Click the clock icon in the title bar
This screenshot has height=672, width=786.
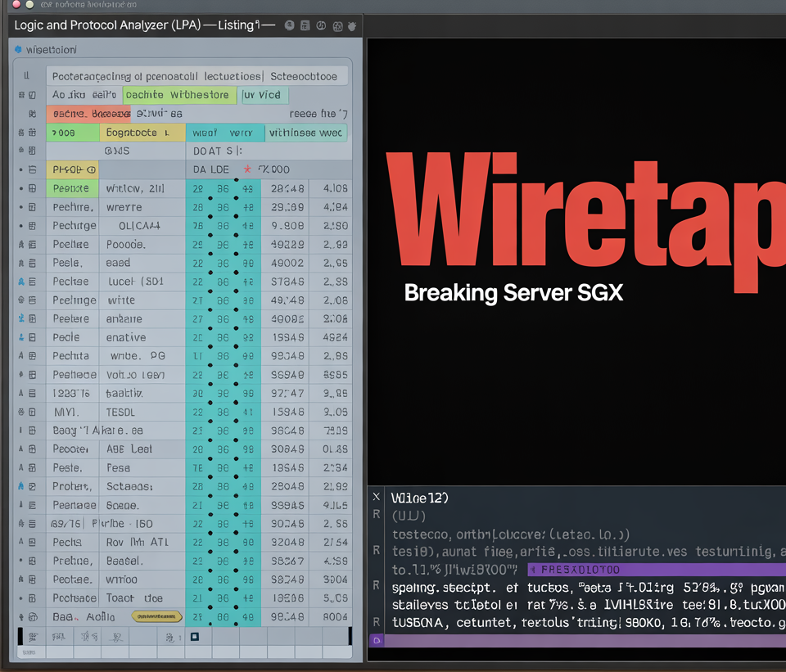click(319, 25)
